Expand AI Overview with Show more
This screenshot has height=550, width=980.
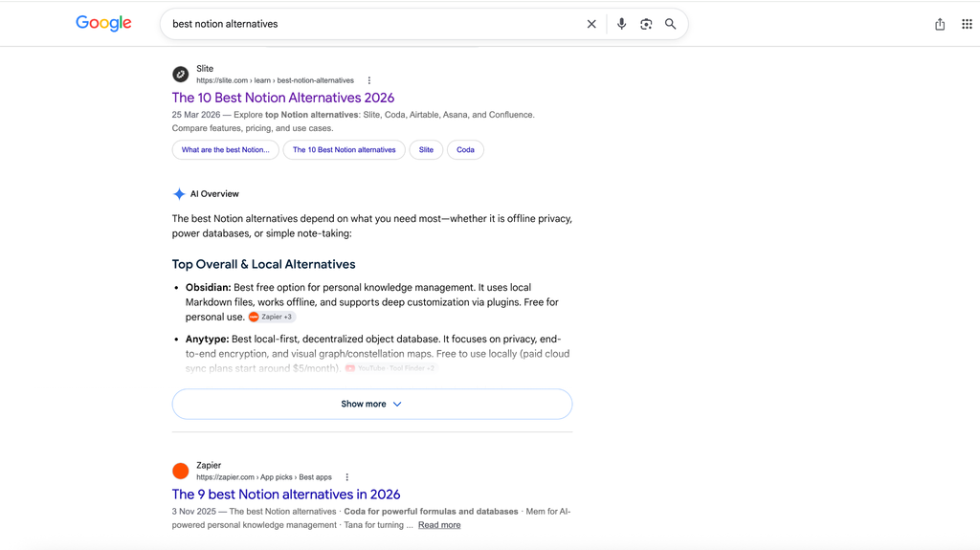(372, 404)
